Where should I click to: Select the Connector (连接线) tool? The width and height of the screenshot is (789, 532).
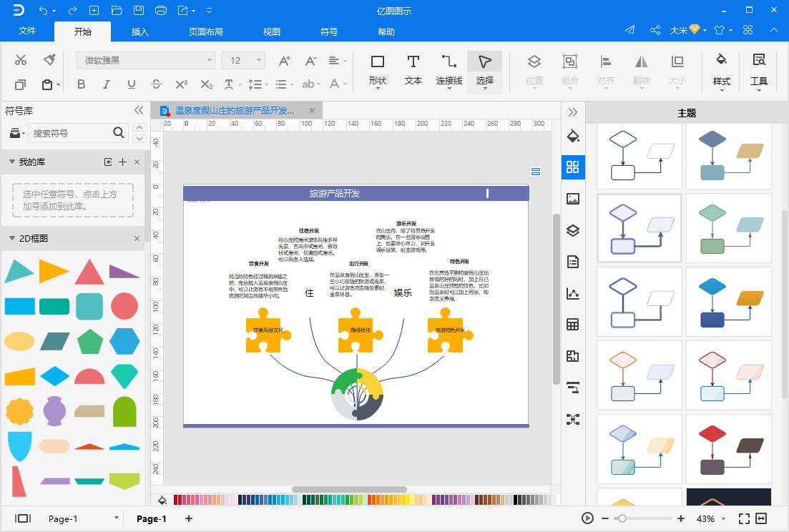(x=449, y=69)
